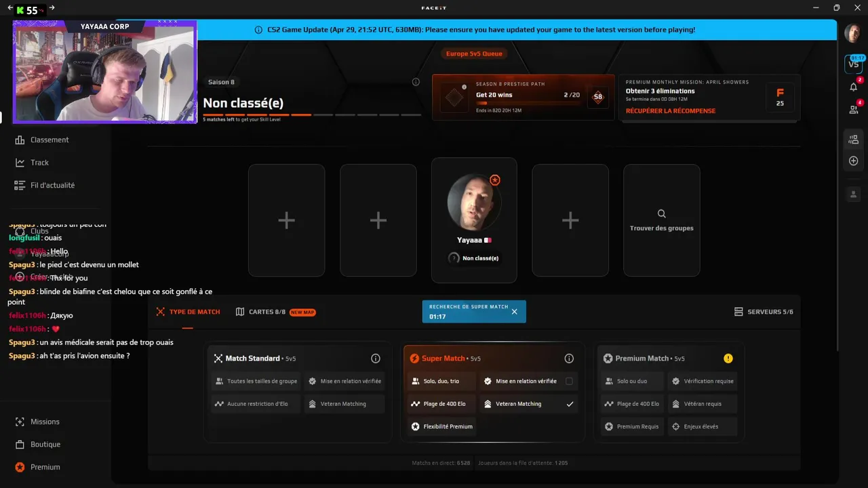
Task: Click Plage de 400 Elo in Super Match
Action: [441, 404]
